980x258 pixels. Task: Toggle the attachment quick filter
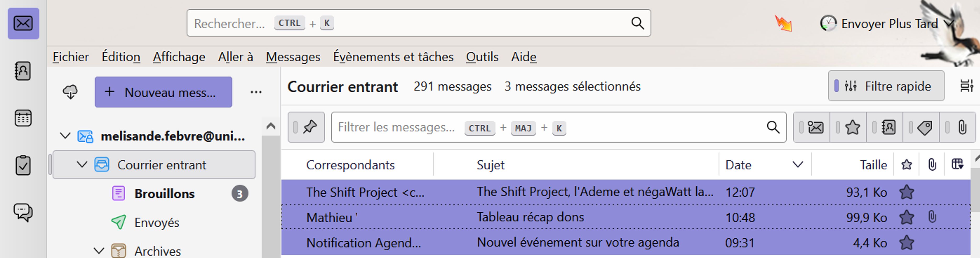tap(962, 127)
